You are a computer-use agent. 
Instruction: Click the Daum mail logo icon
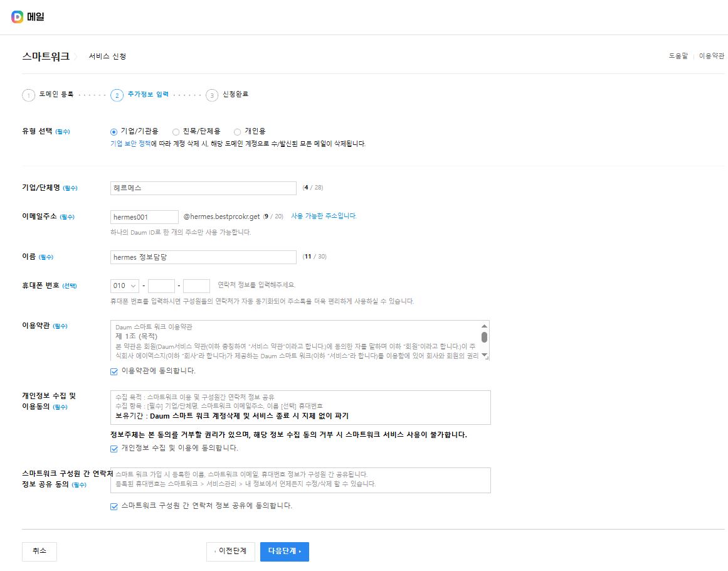point(17,17)
